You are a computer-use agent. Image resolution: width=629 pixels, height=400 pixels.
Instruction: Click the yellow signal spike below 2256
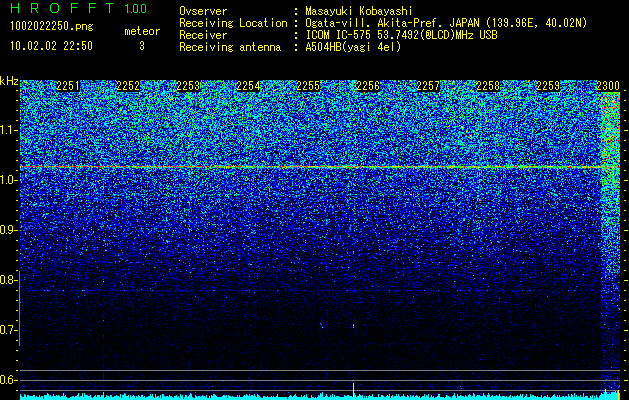point(353,391)
